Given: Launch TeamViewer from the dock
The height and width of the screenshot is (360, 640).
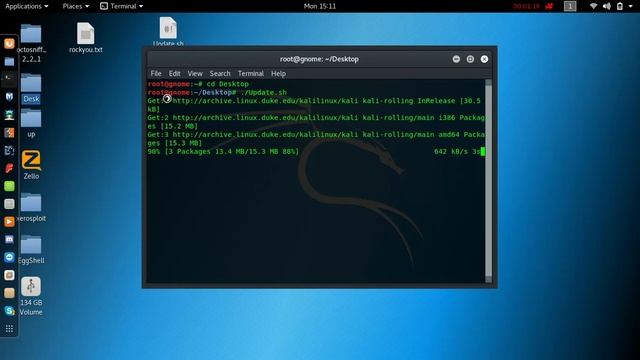Looking at the screenshot, I should coord(9,257).
